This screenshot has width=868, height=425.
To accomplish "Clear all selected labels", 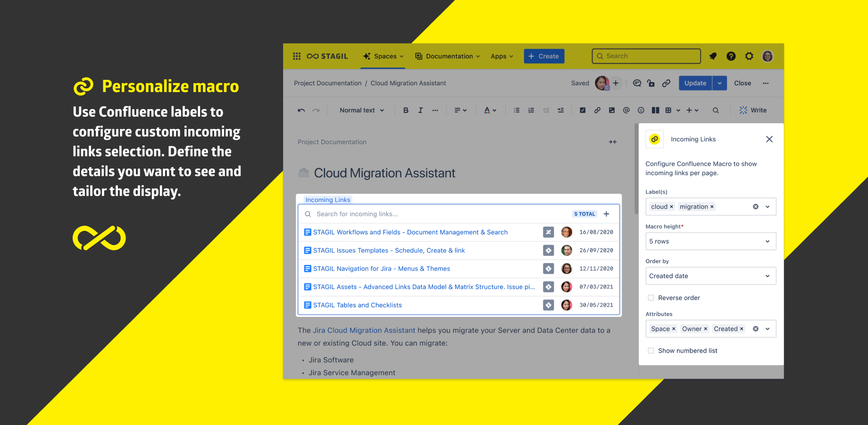I will (756, 207).
